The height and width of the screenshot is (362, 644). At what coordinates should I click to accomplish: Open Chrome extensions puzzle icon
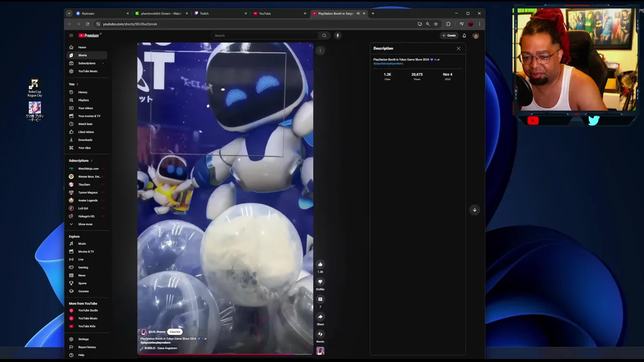pyautogui.click(x=448, y=24)
